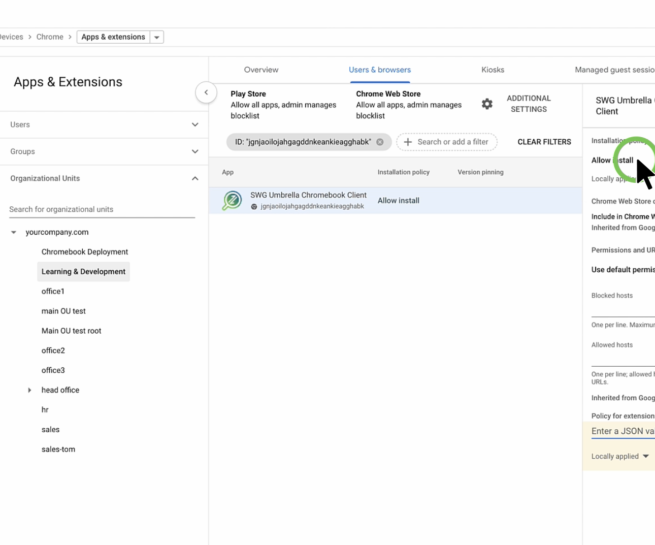Click the CLEAR FILTERS button

(x=544, y=142)
